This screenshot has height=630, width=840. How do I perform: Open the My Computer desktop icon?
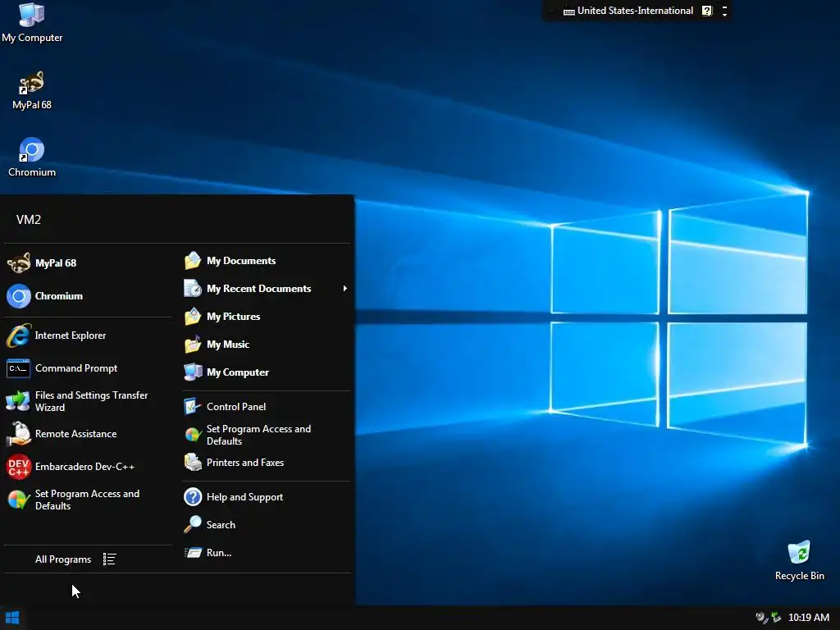tap(32, 22)
